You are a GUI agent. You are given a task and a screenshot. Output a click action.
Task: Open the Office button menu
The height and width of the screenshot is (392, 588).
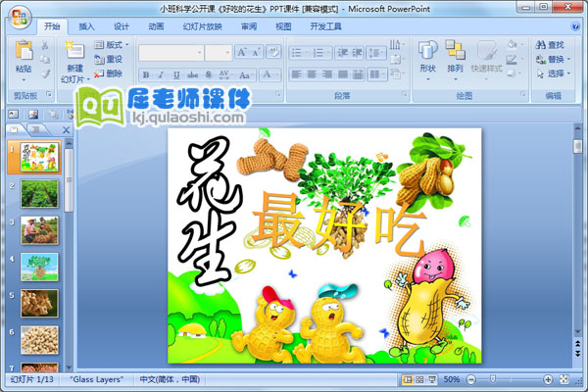(x=20, y=18)
